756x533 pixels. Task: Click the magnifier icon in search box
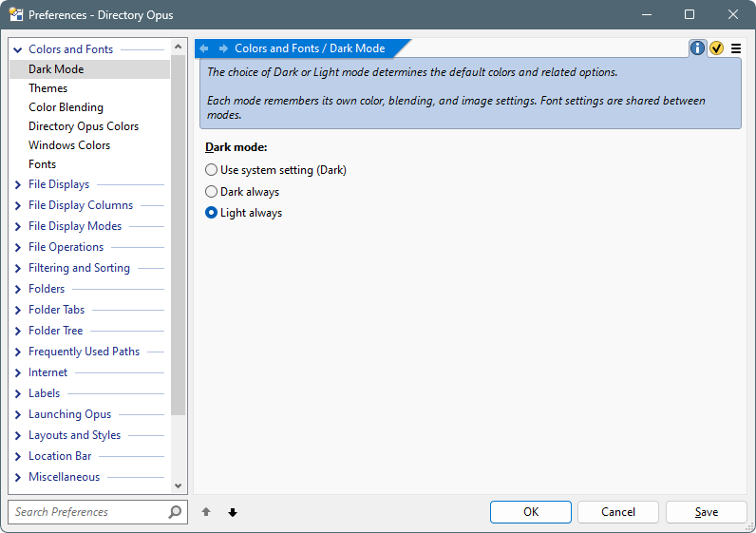tap(175, 512)
